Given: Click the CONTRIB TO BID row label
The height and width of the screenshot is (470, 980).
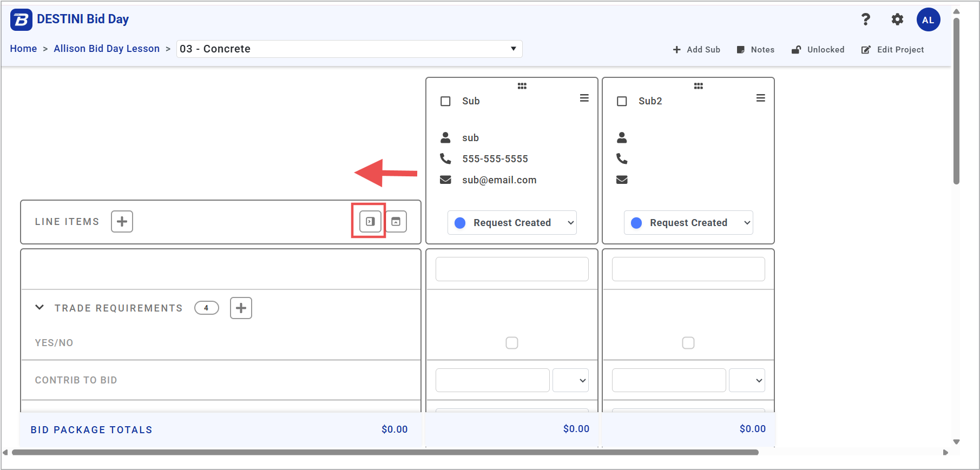Looking at the screenshot, I should click(x=76, y=380).
